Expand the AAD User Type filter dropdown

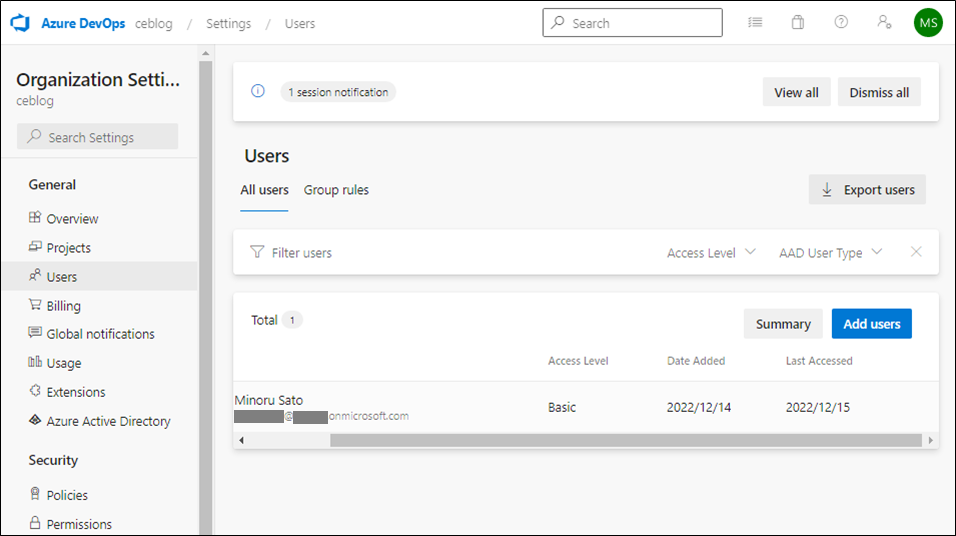830,252
